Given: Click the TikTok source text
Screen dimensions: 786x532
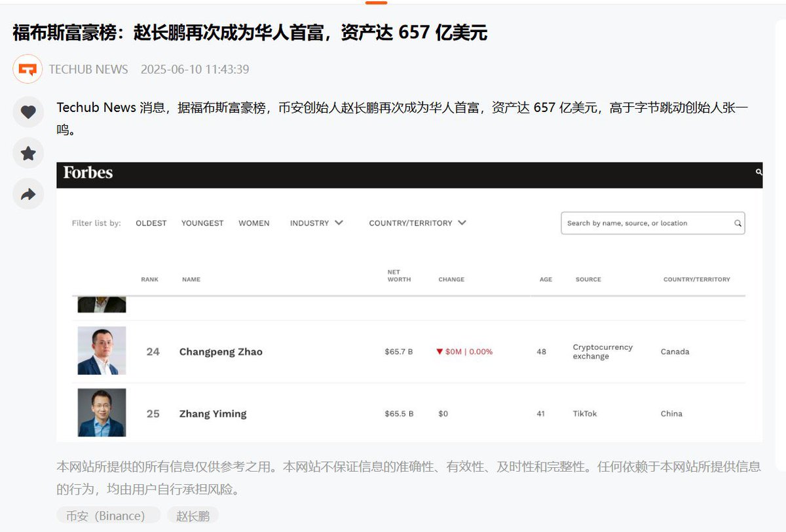Looking at the screenshot, I should [585, 414].
